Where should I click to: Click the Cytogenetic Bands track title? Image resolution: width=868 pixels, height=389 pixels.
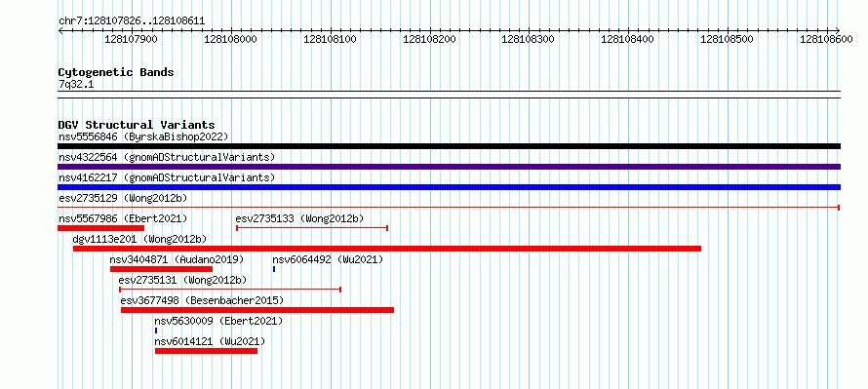coord(116,72)
